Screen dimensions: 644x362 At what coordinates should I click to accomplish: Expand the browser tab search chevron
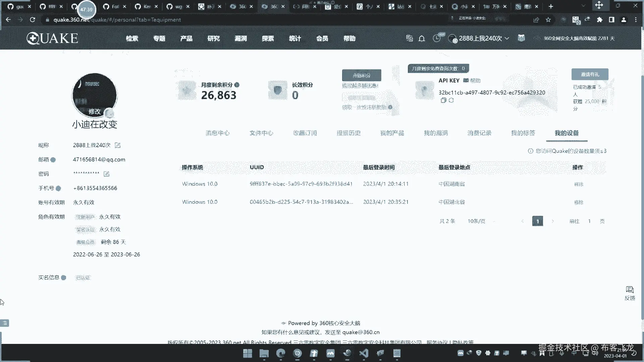[x=583, y=6]
